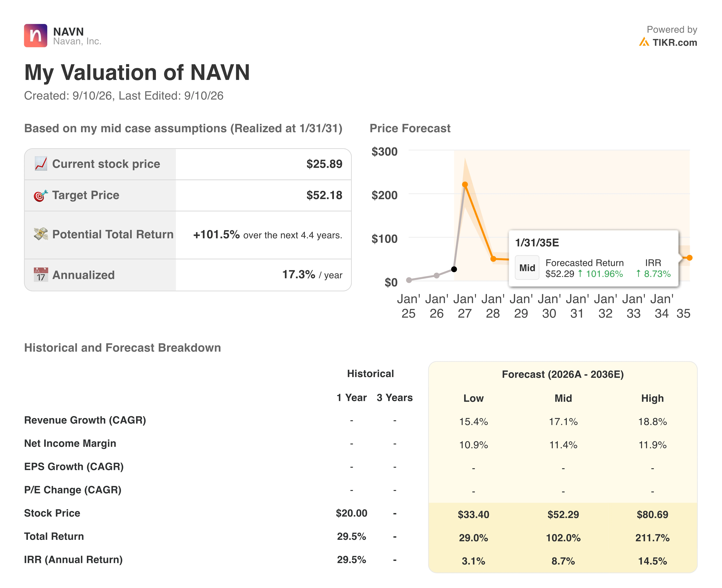
Task: Select the $25.89 current stock price value
Action: click(324, 164)
